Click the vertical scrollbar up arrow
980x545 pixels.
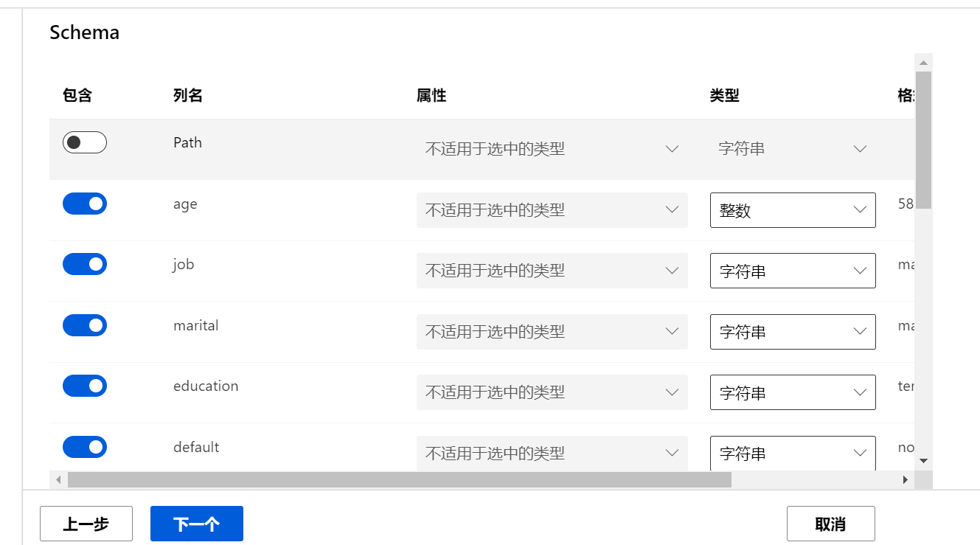(923, 63)
